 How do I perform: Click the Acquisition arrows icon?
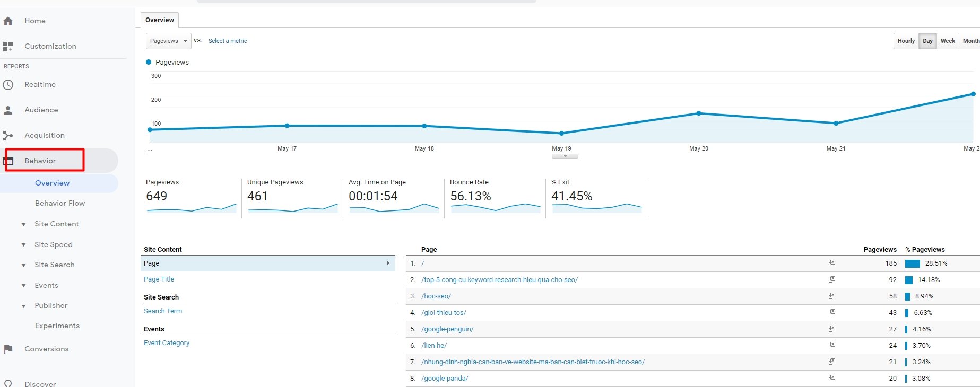8,136
